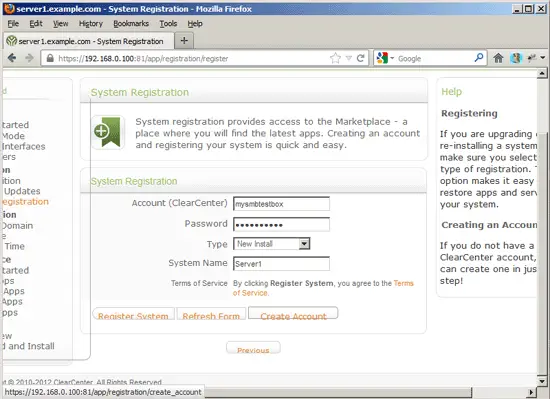The width and height of the screenshot is (550, 399).
Task: Reload the page with refresh icon
Action: point(360,58)
